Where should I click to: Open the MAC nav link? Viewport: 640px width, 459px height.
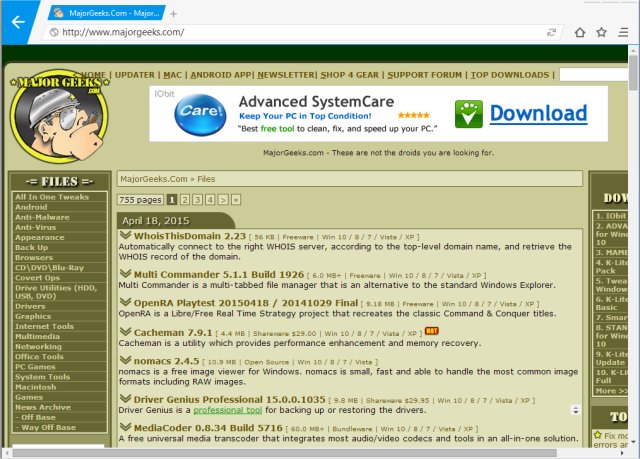172,75
